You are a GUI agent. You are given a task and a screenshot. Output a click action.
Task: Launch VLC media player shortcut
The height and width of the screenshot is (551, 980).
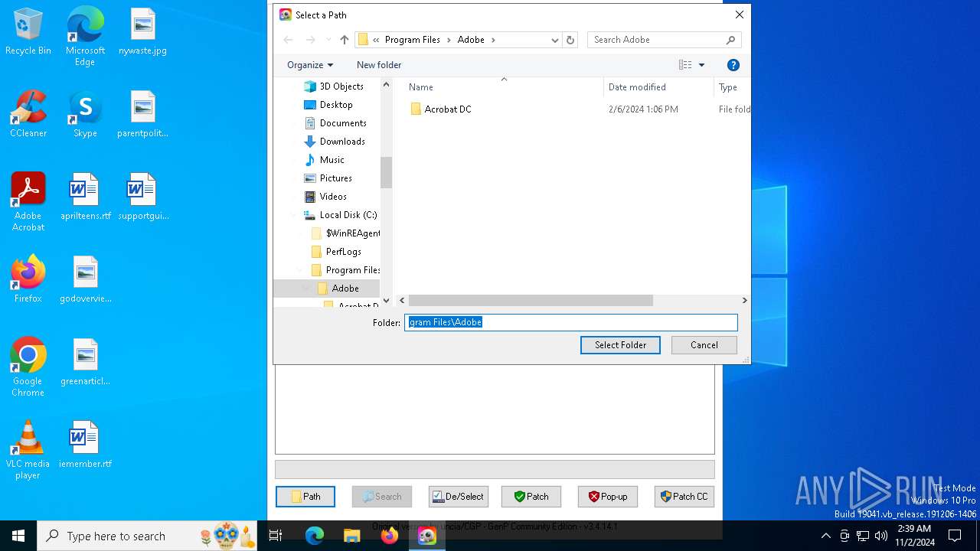[x=28, y=449]
